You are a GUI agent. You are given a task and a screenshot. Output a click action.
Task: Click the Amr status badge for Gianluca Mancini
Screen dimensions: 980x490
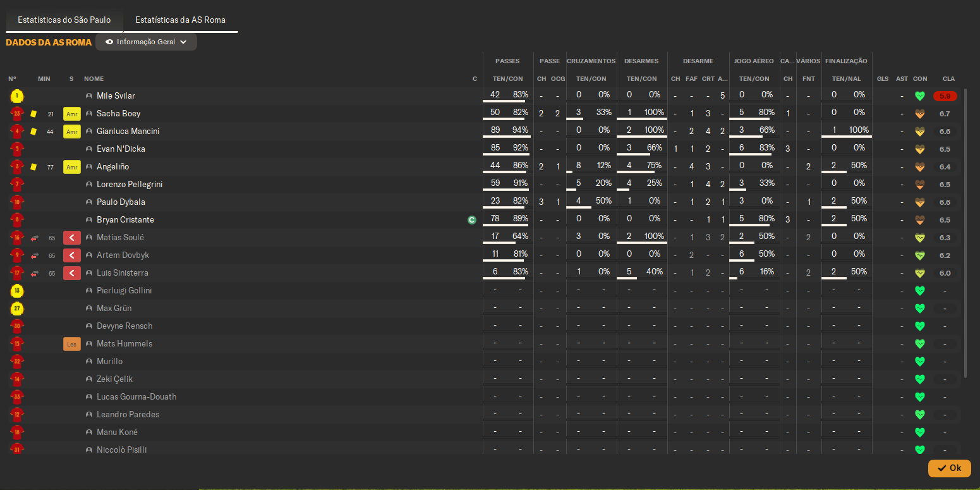click(x=72, y=132)
